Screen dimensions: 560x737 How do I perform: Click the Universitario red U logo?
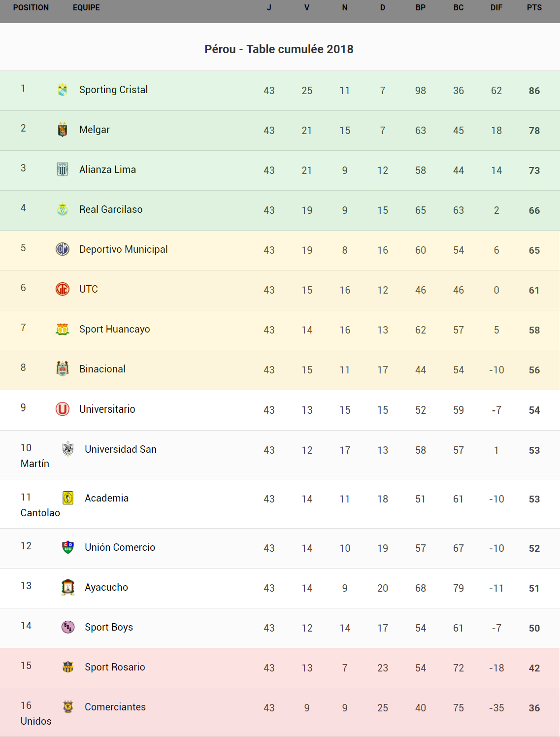pos(63,409)
